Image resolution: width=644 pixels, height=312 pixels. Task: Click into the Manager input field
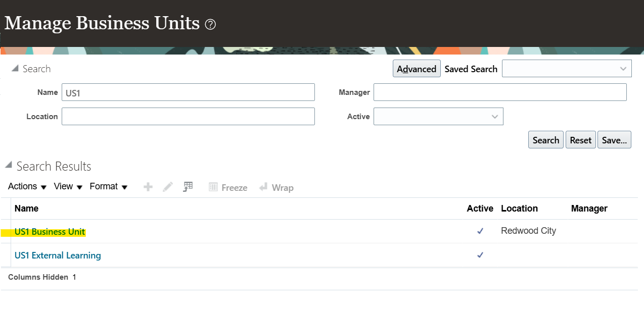500,92
